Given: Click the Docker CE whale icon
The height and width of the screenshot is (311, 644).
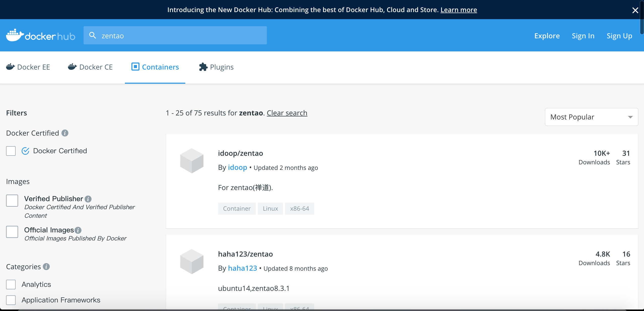Looking at the screenshot, I should click(72, 67).
